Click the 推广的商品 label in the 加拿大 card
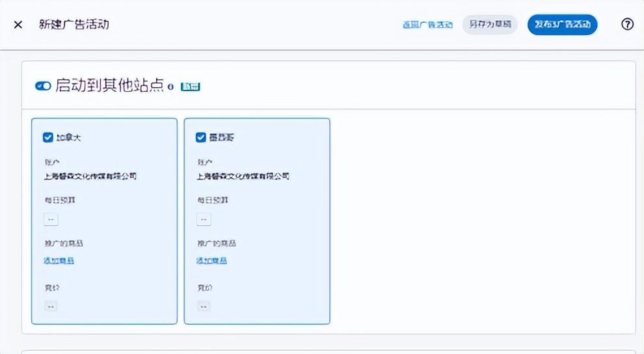 coord(63,243)
